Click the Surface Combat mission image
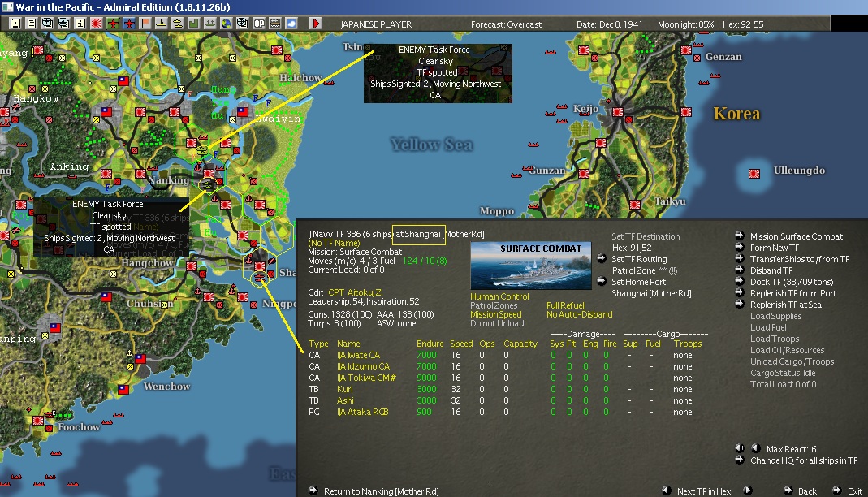868x497 pixels. pos(530,265)
